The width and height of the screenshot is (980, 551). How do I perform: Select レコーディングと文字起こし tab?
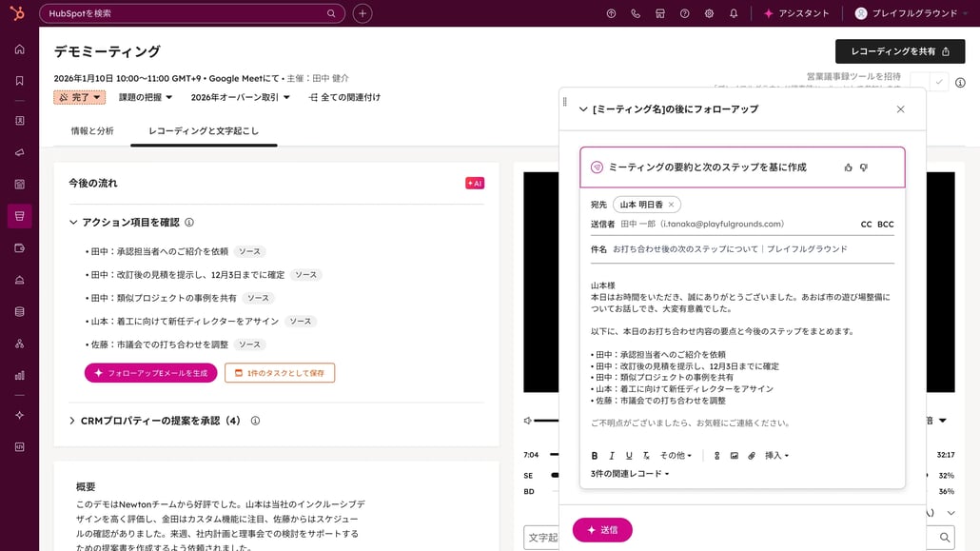[x=204, y=131]
